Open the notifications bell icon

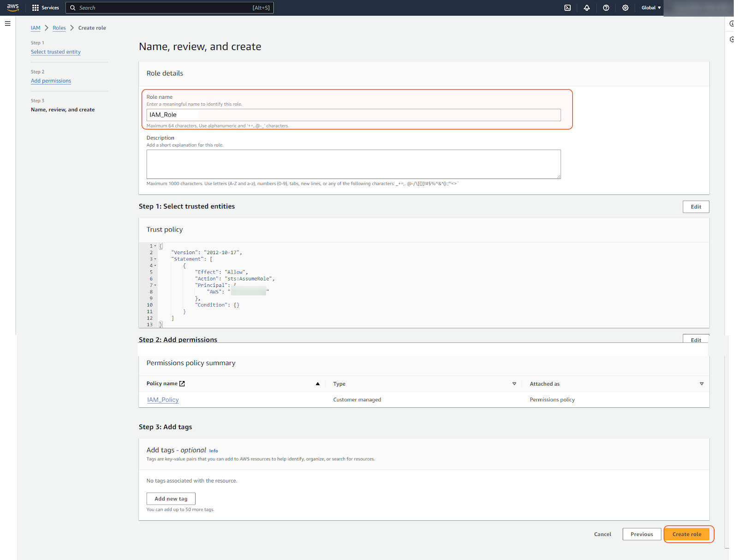coord(587,8)
